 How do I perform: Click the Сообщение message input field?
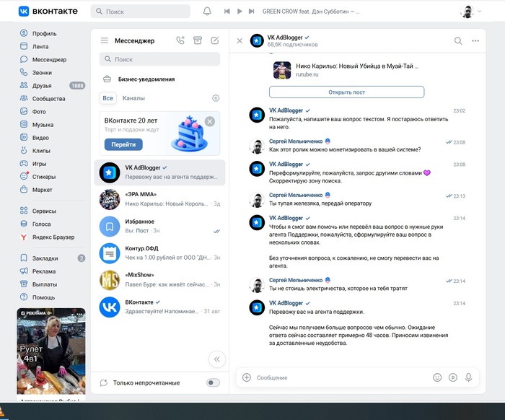pyautogui.click(x=341, y=377)
